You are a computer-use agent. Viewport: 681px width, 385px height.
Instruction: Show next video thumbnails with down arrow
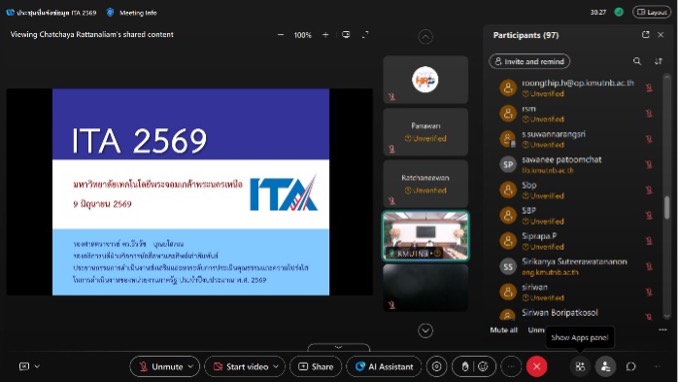(426, 331)
